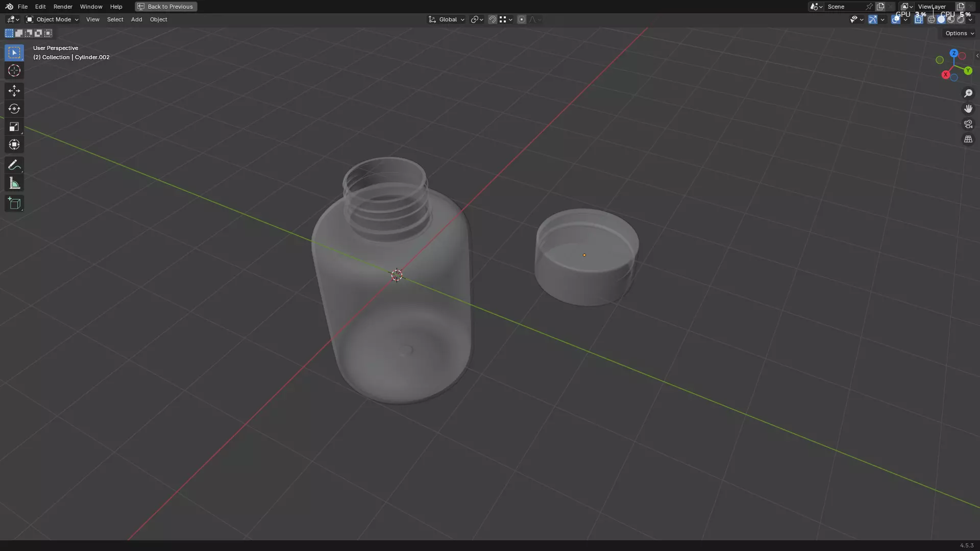Open the viewport shading options dropdown
The width and height of the screenshot is (980, 551).
click(x=970, y=19)
